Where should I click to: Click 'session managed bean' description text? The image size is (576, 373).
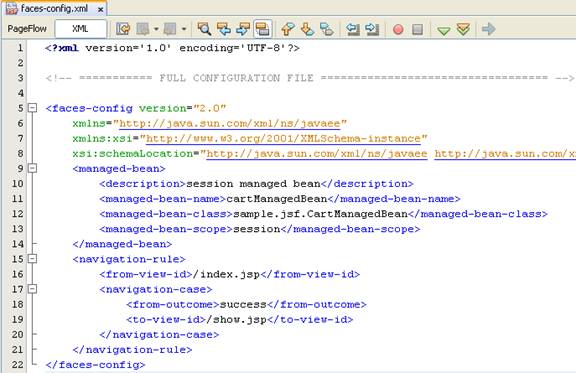click(x=253, y=184)
